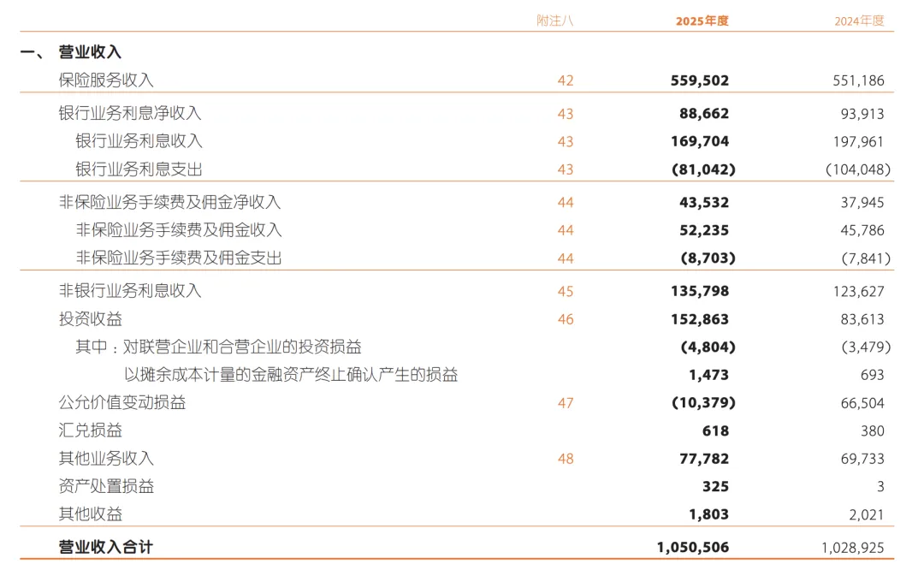Viewport: 924px width, 564px height.
Task: Click the value 2,021
Action: tap(866, 514)
